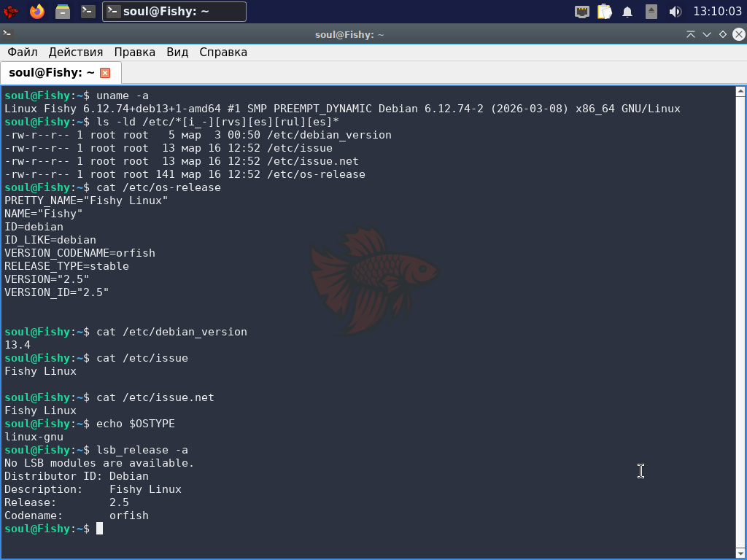The width and height of the screenshot is (747, 560).
Task: Click soul@Fishy taskbar window button
Action: 174,12
